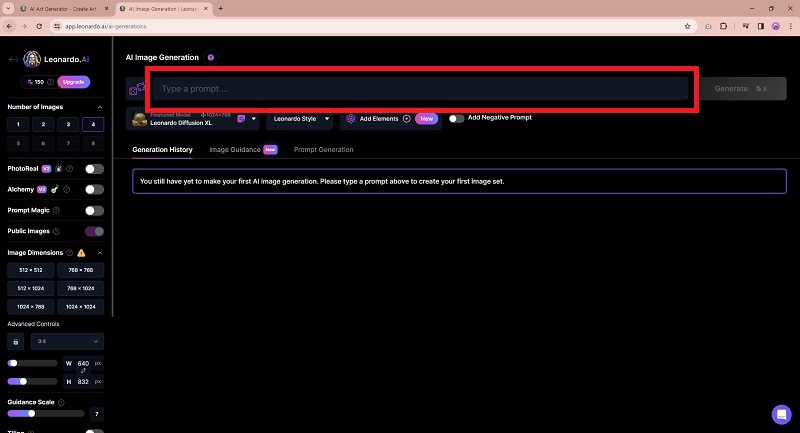Click the Alchemy flask icon
The height and width of the screenshot is (433, 800).
pos(55,189)
